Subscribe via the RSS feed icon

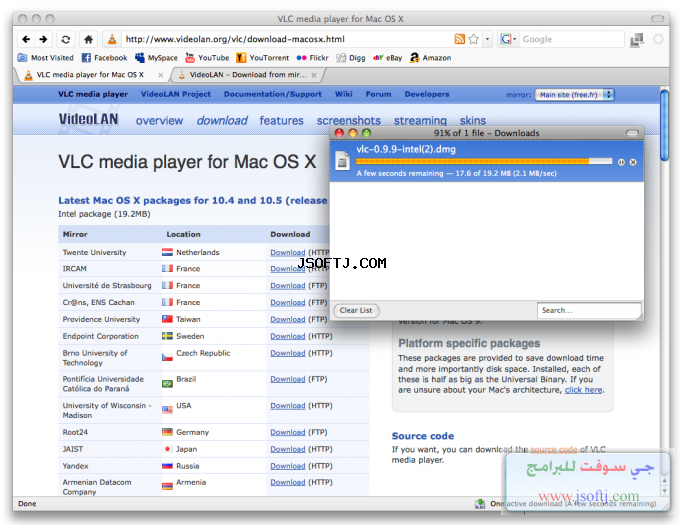coord(459,39)
